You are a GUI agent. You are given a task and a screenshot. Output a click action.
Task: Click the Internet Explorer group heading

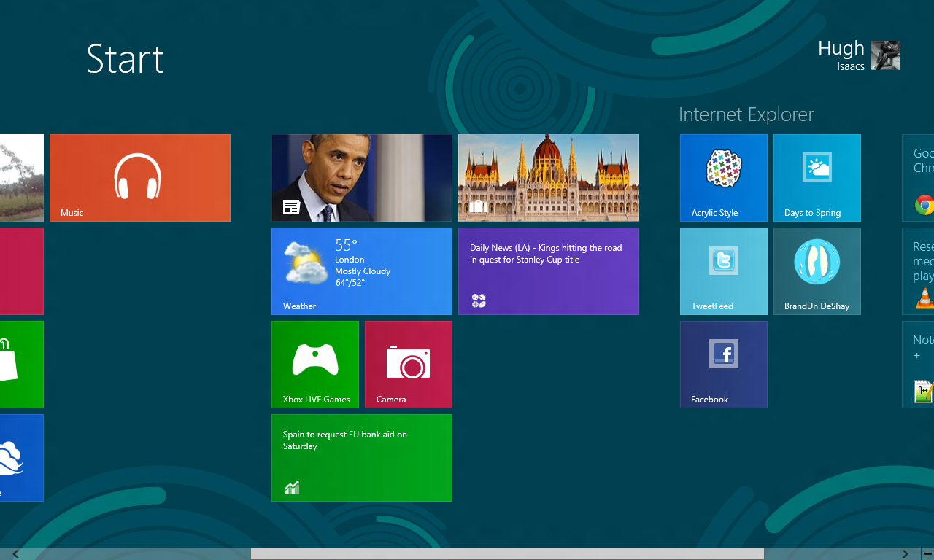tap(746, 114)
